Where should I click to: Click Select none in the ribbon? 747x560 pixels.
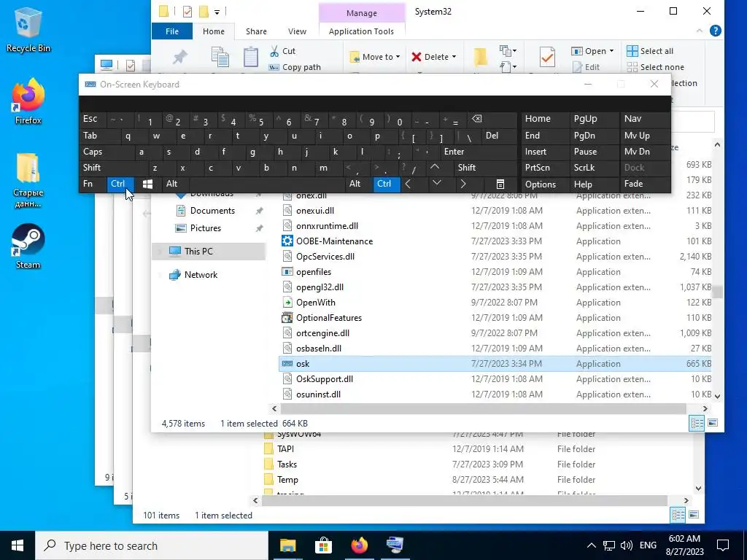pos(656,67)
